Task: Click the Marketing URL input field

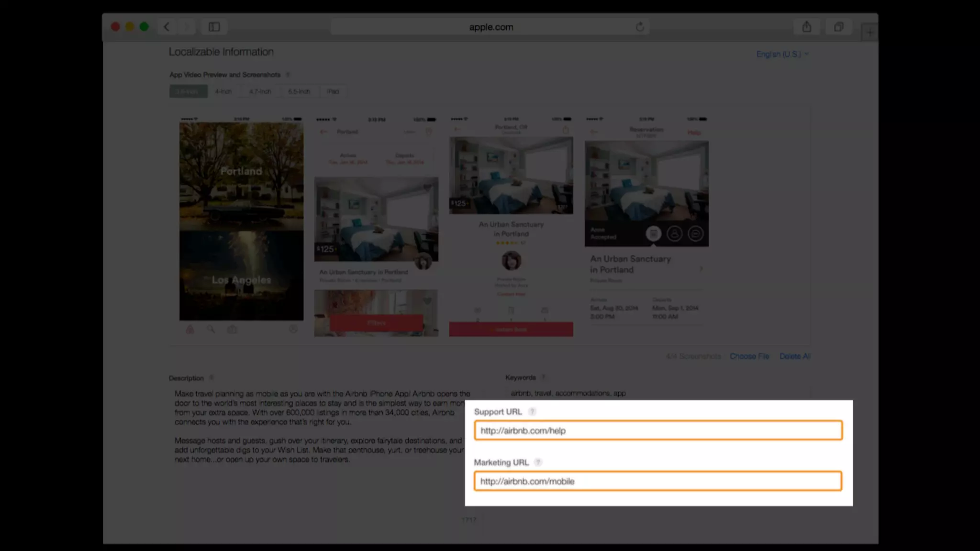Action: (658, 481)
